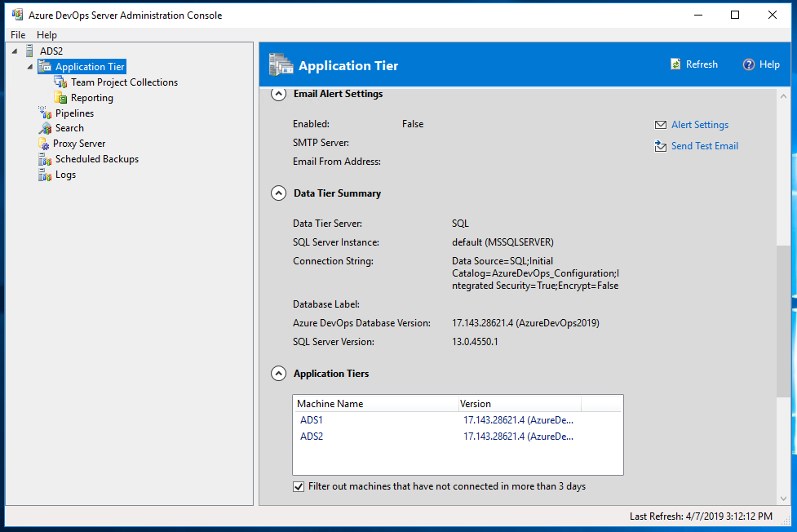The width and height of the screenshot is (797, 532).
Task: Click the Refresh link in the header
Action: click(702, 64)
